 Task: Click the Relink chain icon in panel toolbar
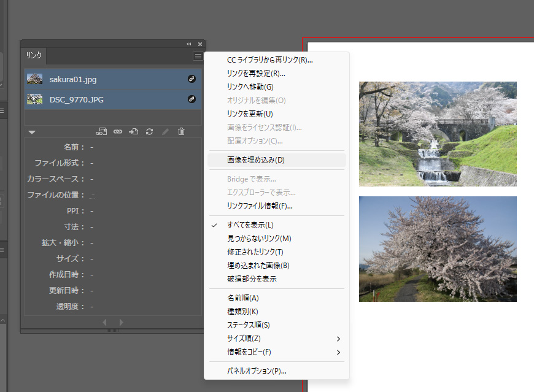(x=118, y=131)
